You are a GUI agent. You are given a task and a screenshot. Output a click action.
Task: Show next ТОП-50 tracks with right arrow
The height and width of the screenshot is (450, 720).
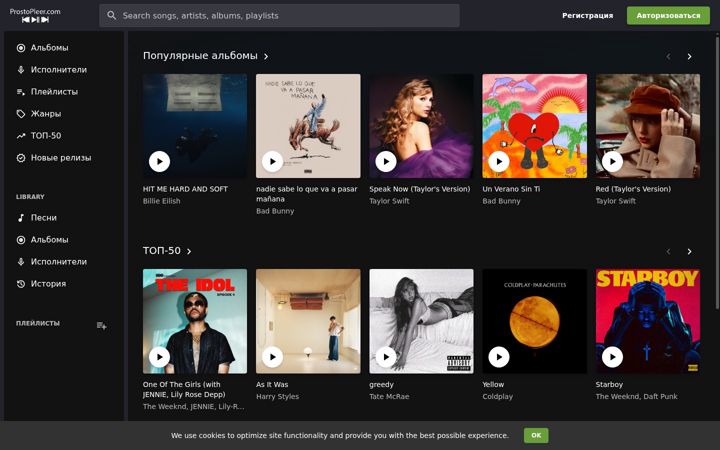point(689,252)
